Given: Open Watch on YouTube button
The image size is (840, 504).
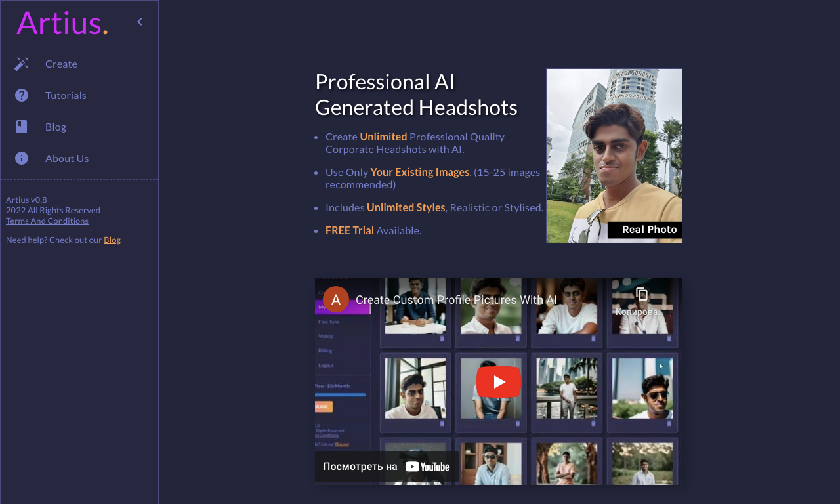Looking at the screenshot, I should pyautogui.click(x=387, y=467).
